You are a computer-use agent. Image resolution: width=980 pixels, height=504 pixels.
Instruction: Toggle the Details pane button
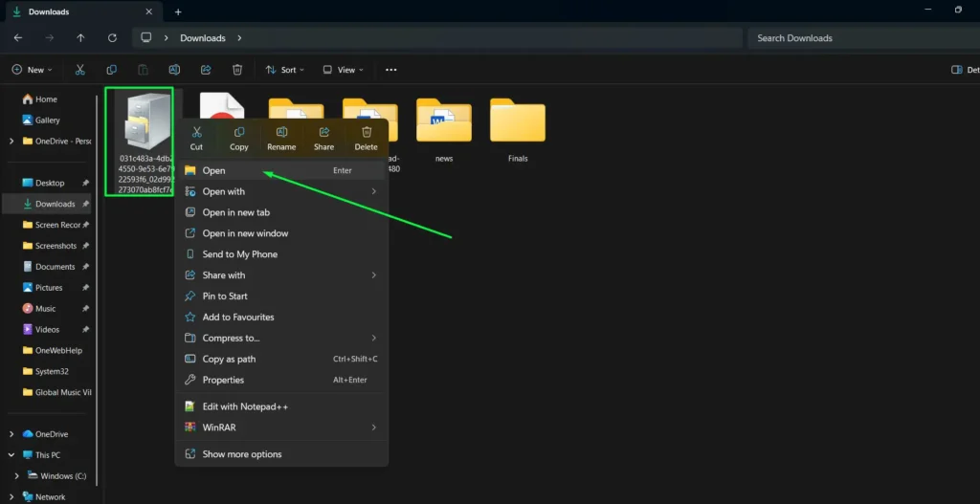point(965,70)
